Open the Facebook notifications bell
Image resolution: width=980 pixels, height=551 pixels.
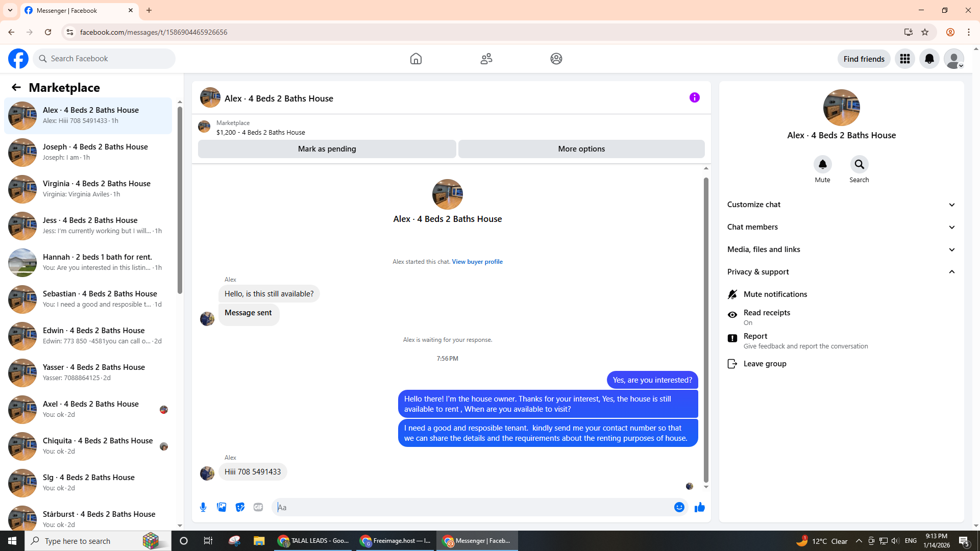click(x=929, y=59)
